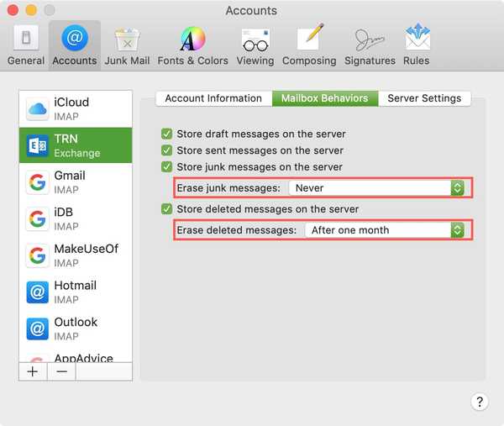Select the MakeUseOf account name
The height and width of the screenshot is (426, 504).
point(87,249)
